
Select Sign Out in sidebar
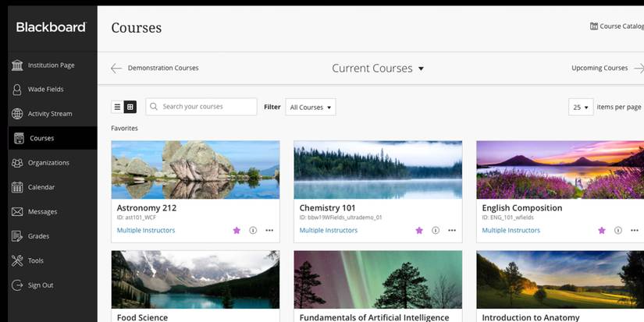click(41, 285)
